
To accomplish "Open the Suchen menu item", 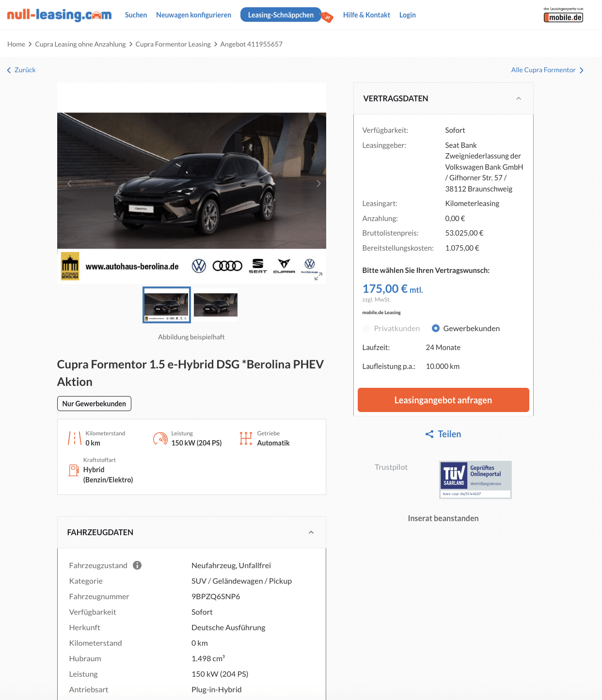I will pyautogui.click(x=136, y=15).
